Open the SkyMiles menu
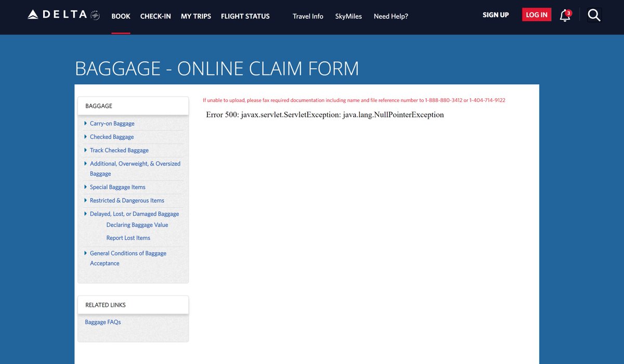The image size is (624, 364). [x=348, y=16]
